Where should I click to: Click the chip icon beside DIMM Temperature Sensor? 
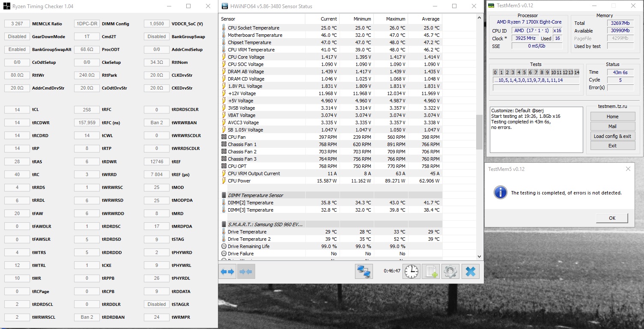pyautogui.click(x=224, y=195)
